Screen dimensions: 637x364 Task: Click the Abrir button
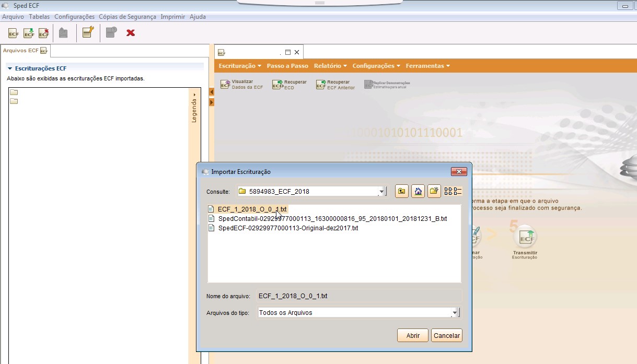coord(413,335)
